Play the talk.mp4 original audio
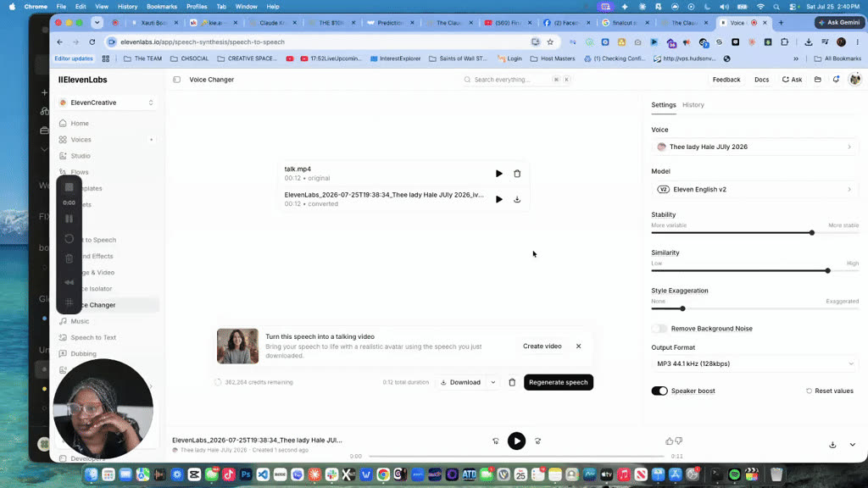This screenshot has height=488, width=868. click(x=498, y=173)
